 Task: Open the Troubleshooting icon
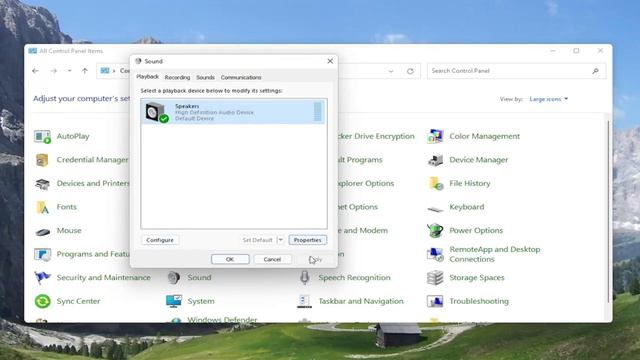[435, 301]
